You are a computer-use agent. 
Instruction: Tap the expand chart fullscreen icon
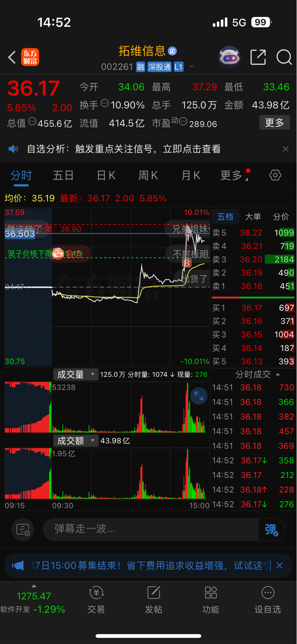[x=199, y=396]
